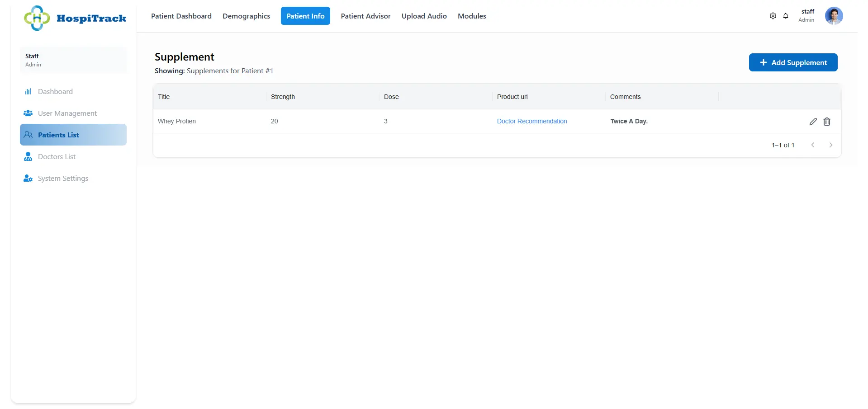This screenshot has height=409, width=868.
Task: Click the Add Supplement button
Action: click(x=793, y=62)
